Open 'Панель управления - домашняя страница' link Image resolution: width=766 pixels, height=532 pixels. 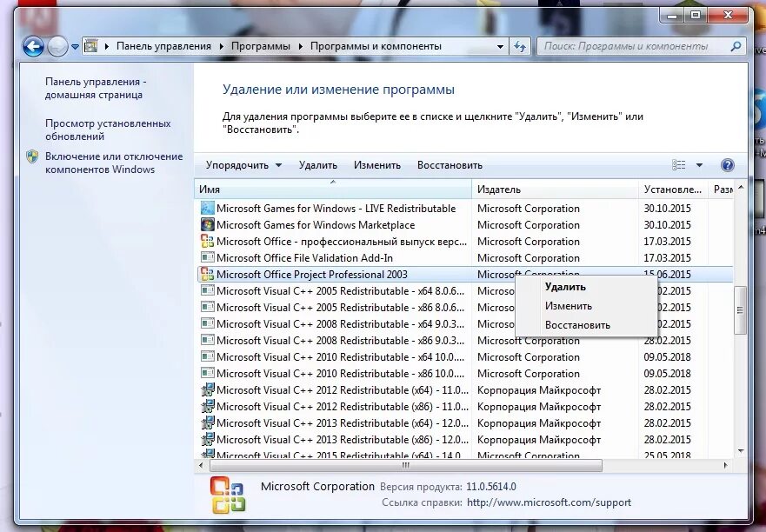(96, 89)
